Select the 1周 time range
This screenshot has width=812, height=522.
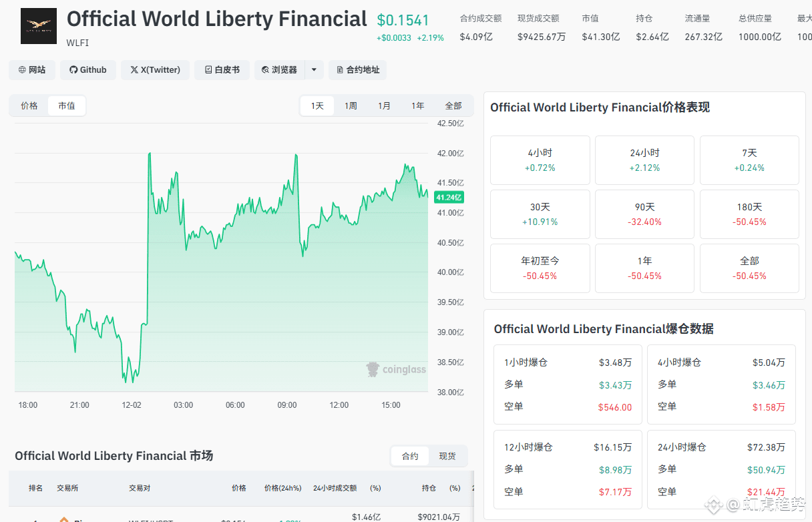click(351, 106)
